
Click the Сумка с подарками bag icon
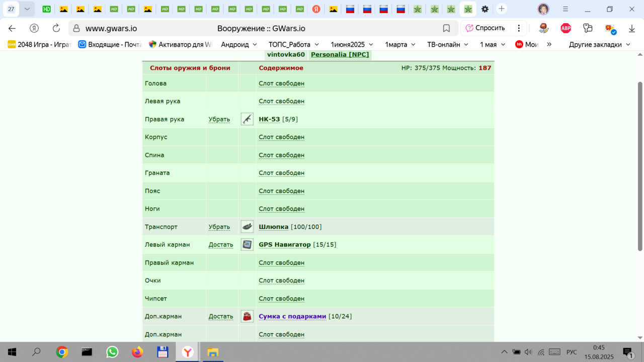(247, 316)
